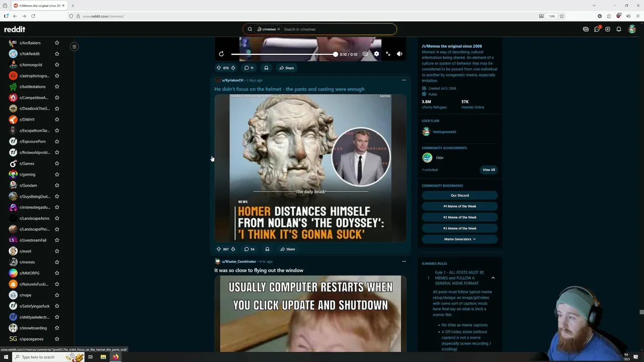Screen dimensions: 644x362
Task: Go to r/nope community
Action: click(x=25, y=295)
